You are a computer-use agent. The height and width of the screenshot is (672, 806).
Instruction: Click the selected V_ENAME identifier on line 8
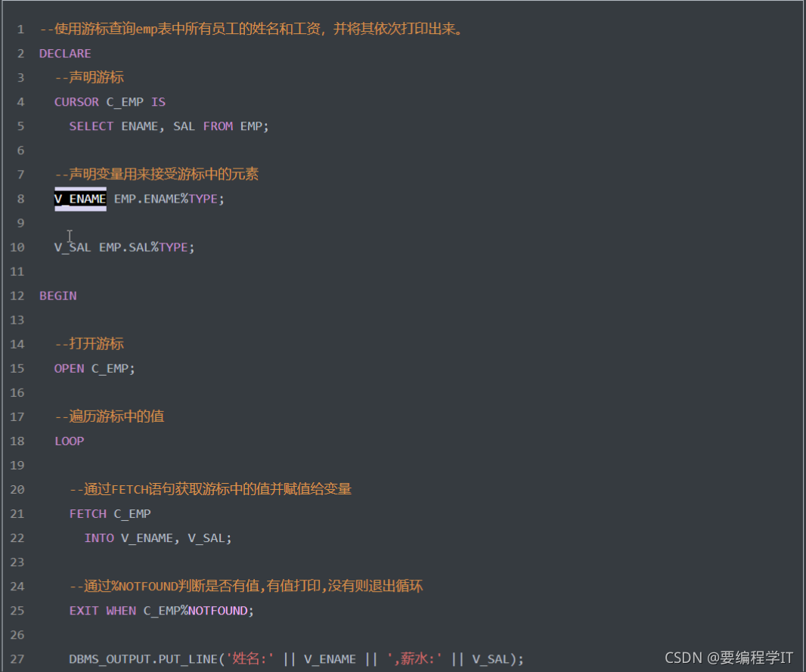79,198
